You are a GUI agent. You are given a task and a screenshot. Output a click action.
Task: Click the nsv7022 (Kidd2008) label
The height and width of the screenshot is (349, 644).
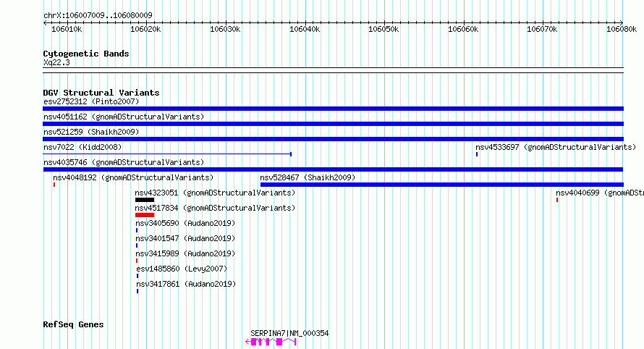(82, 147)
